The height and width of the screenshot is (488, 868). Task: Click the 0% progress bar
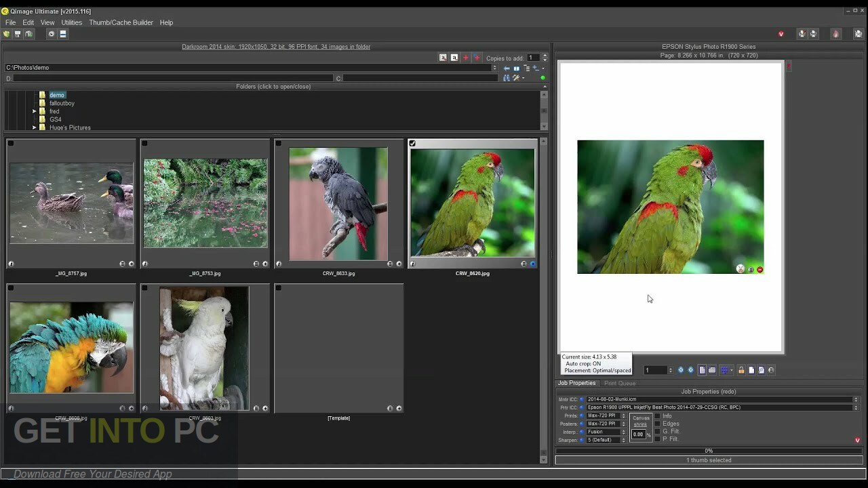(x=709, y=451)
